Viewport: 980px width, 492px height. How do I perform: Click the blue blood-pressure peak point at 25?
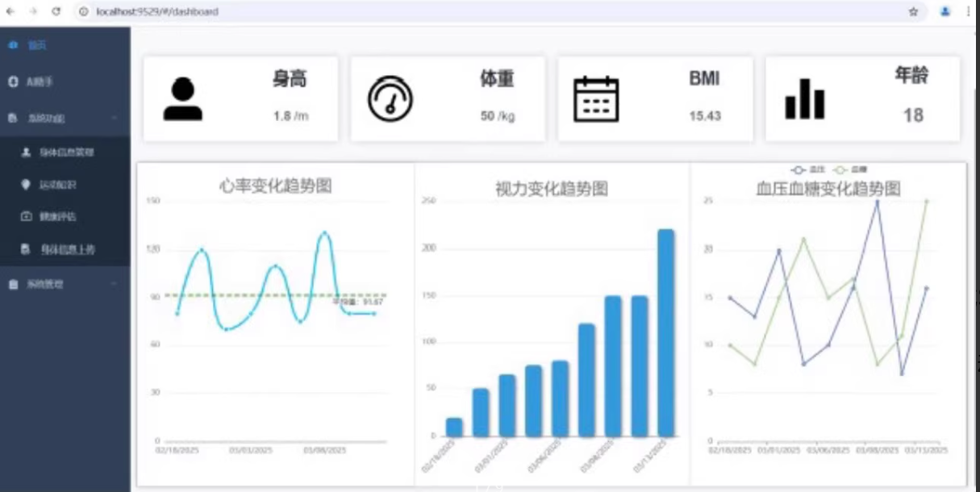[878, 201]
